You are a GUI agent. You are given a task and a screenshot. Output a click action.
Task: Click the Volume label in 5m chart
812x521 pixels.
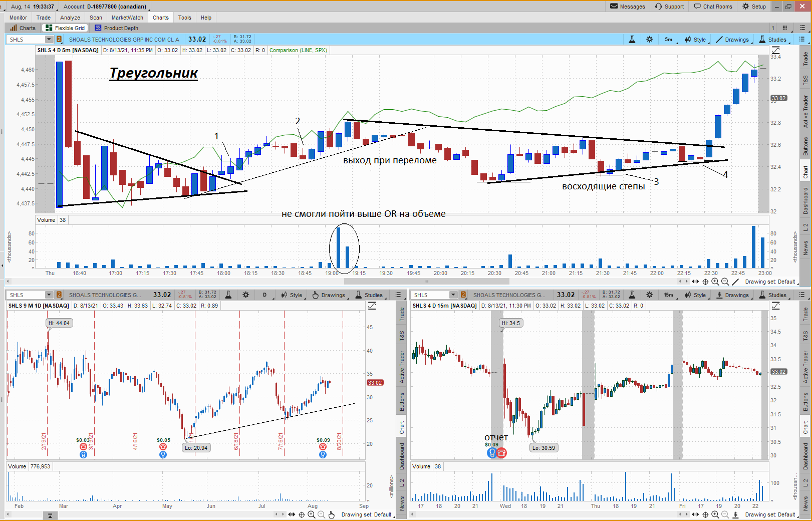pyautogui.click(x=46, y=220)
